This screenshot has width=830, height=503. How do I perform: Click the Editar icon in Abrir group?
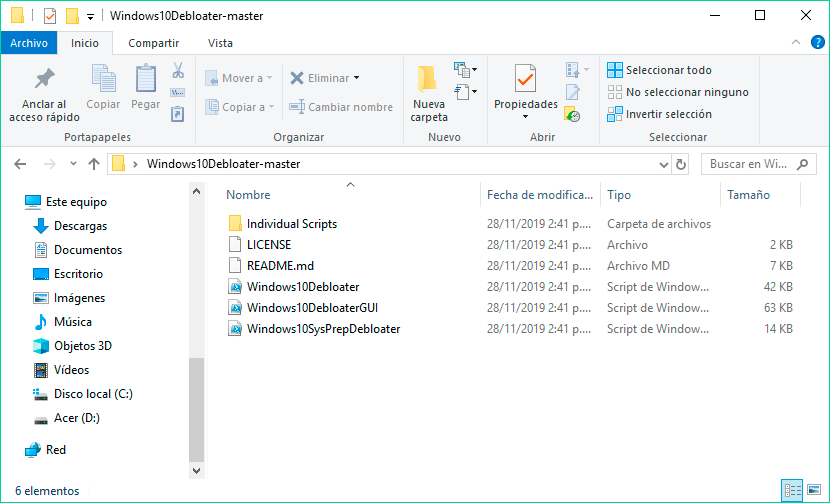tap(572, 92)
